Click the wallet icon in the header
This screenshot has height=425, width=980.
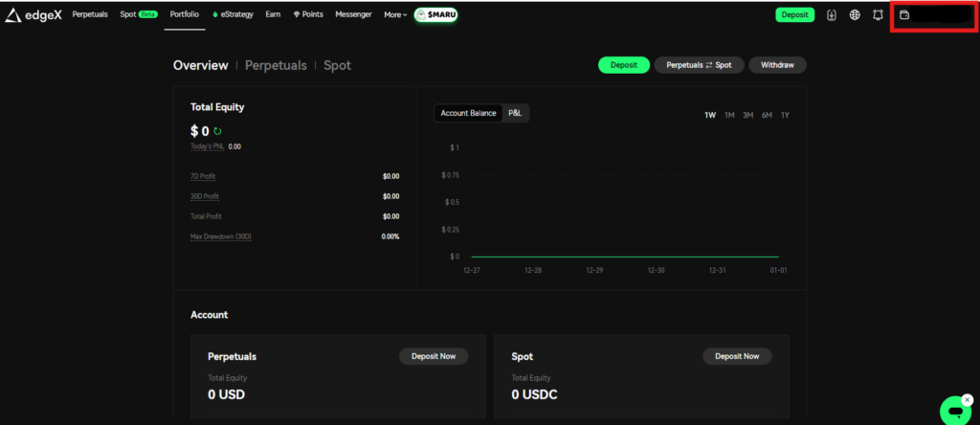pyautogui.click(x=904, y=15)
